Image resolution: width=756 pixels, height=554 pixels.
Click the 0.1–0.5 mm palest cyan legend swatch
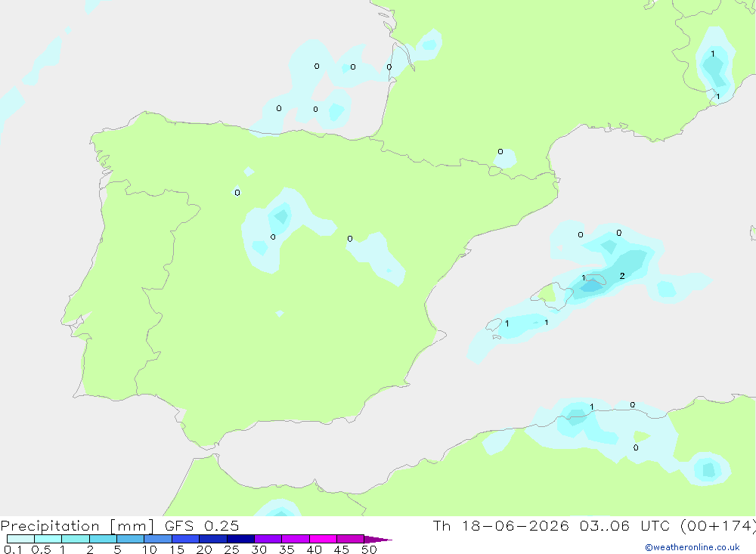point(20,539)
